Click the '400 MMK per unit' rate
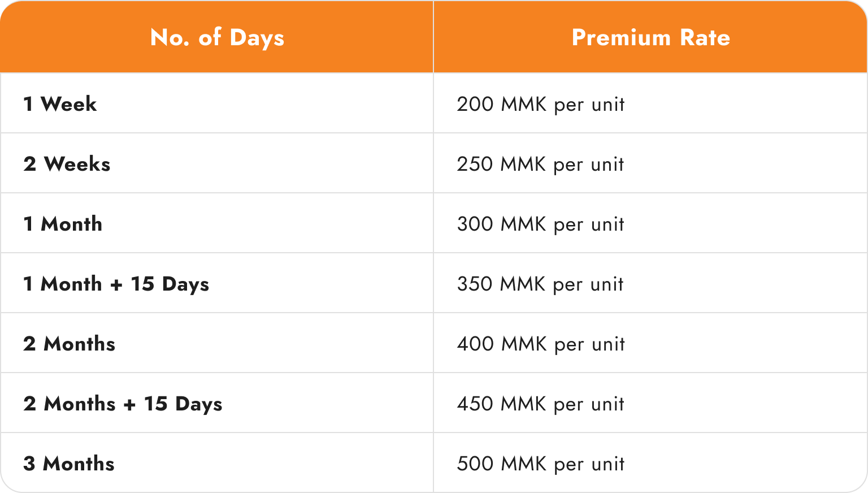 [x=541, y=344]
